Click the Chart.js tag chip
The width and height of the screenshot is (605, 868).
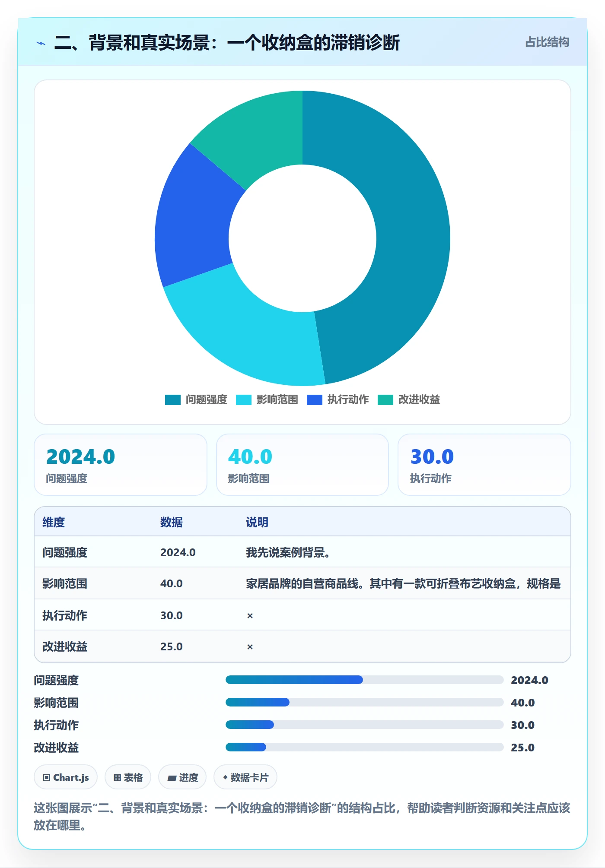66,777
